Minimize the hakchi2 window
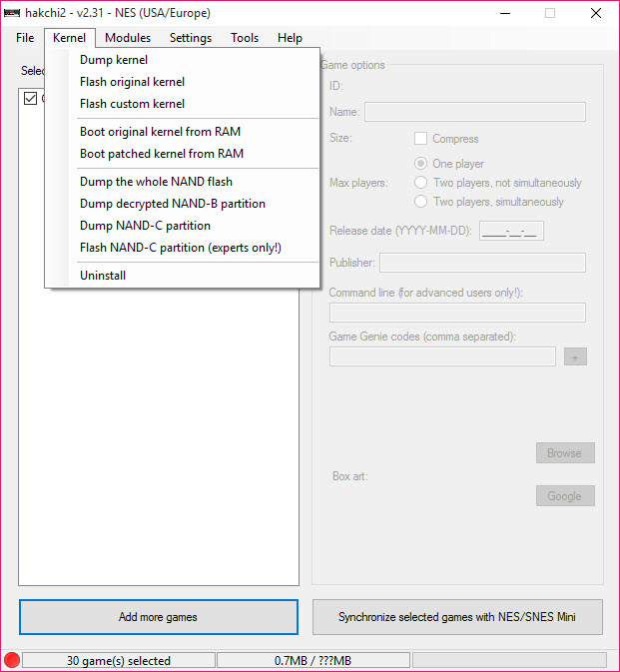The image size is (620, 672). click(505, 13)
